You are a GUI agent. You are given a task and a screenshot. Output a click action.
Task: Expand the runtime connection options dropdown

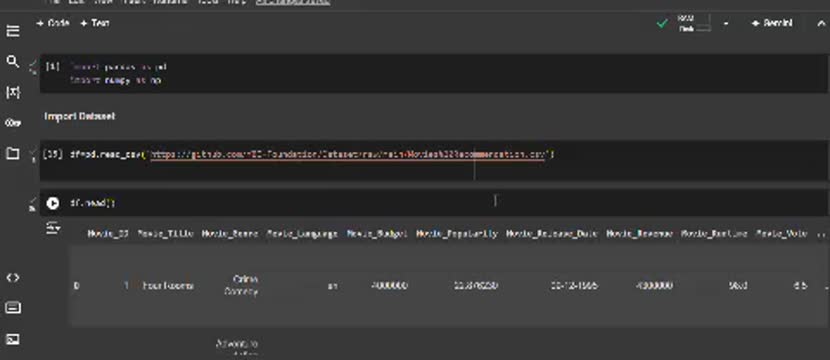726,23
